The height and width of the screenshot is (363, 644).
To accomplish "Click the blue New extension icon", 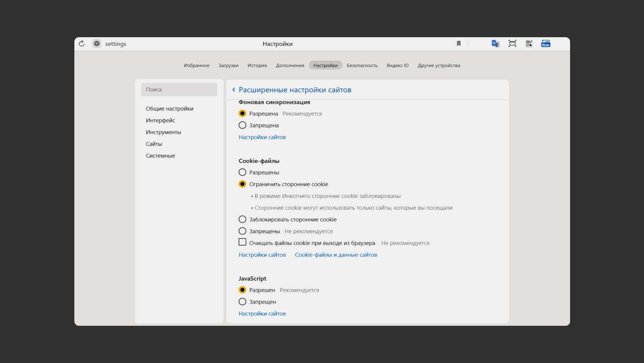I will 546,44.
